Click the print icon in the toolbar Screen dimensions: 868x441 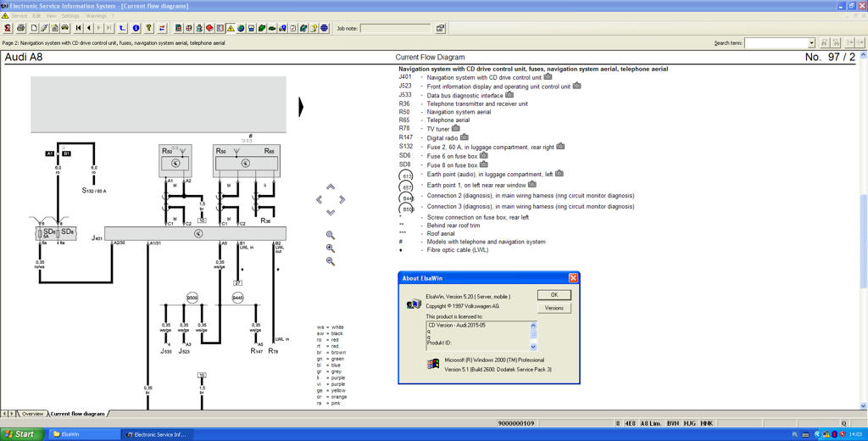pyautogui.click(x=20, y=28)
